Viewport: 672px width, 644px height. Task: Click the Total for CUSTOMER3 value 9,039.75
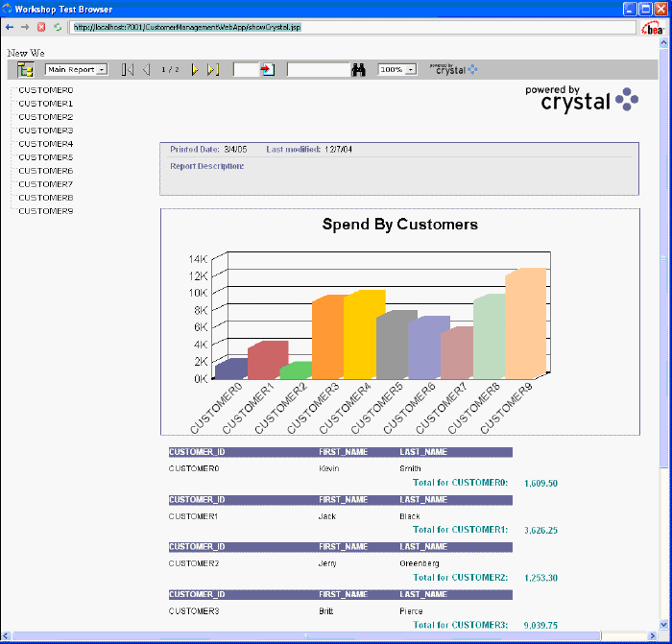click(540, 625)
